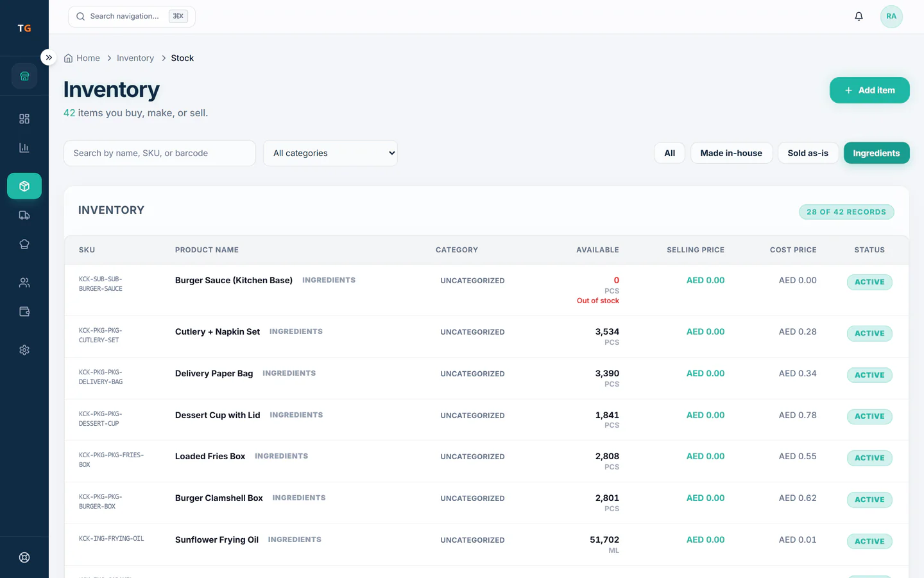The height and width of the screenshot is (578, 924).
Task: Open the Burger Clamshell Box product
Action: (x=219, y=498)
